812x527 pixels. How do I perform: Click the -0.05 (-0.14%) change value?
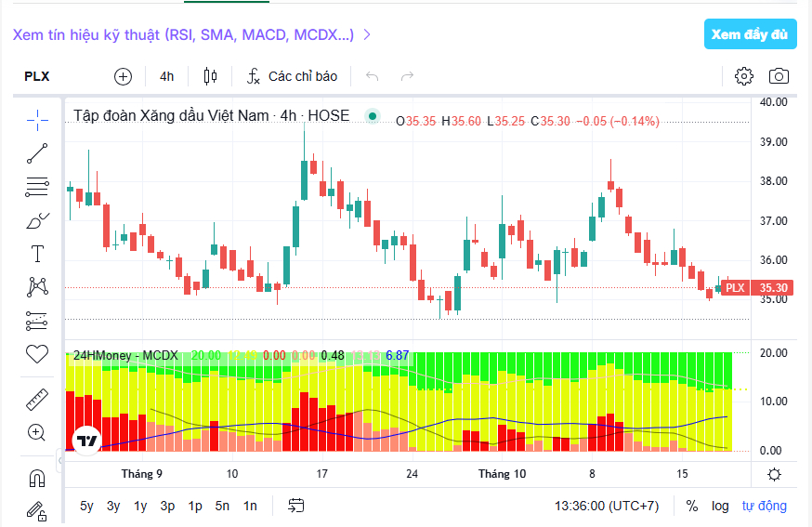point(618,121)
